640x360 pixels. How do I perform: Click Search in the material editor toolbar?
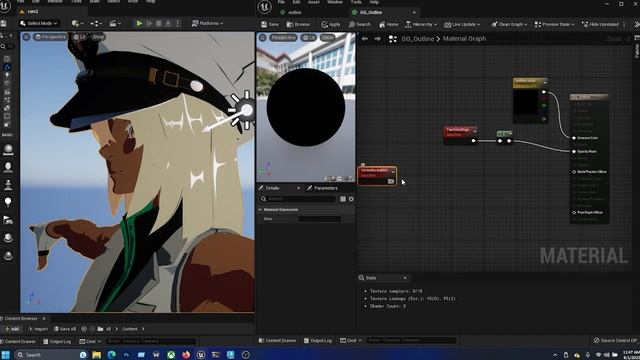coord(360,24)
